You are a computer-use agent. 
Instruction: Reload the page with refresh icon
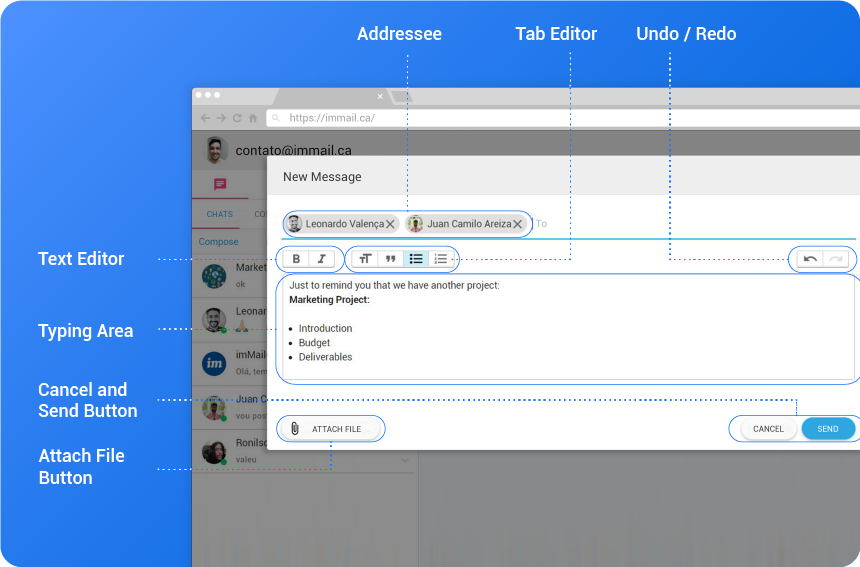(237, 118)
